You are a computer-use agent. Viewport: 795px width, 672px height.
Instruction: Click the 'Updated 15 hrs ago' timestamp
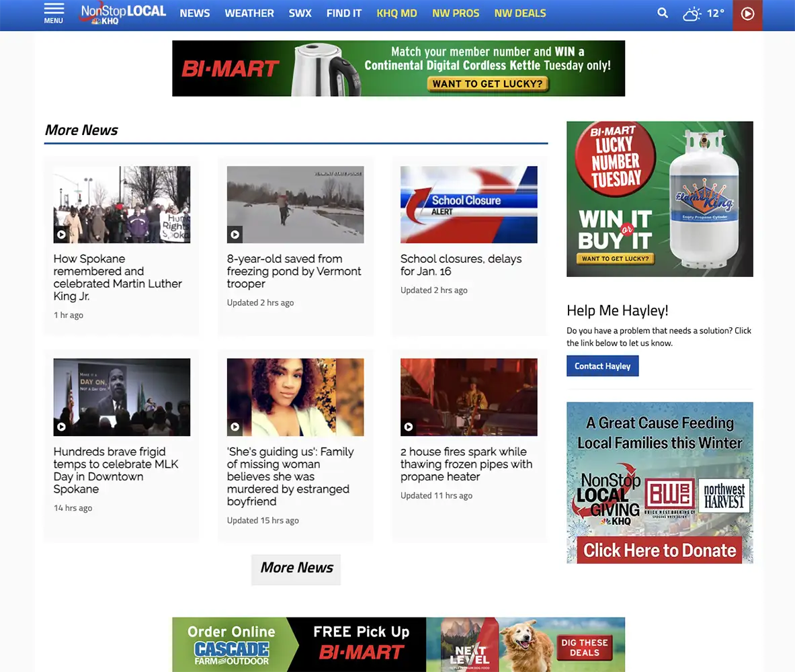point(263,520)
